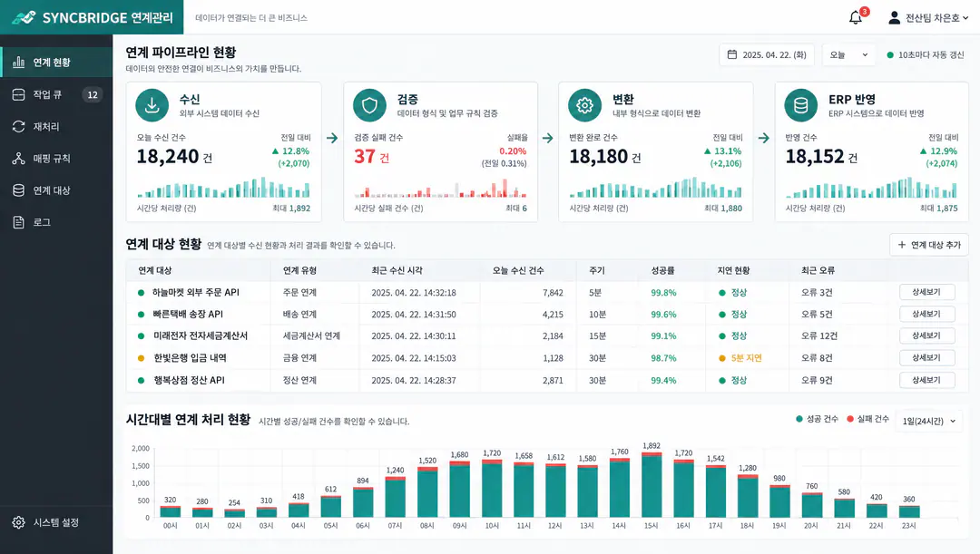Click the 시스템 설정 gear icon
This screenshot has height=554, width=980.
(x=19, y=522)
